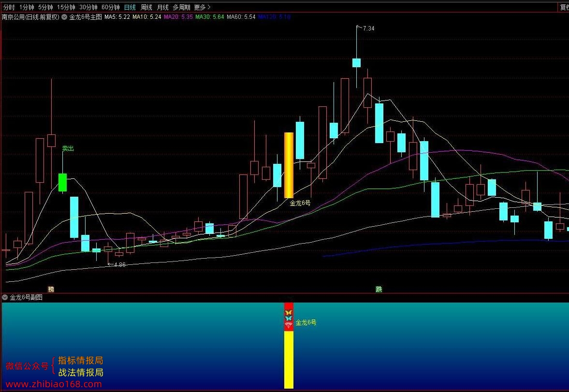Switch to 月线 monthly chart
Viewport: 569px width, 392px height.
(162, 7)
